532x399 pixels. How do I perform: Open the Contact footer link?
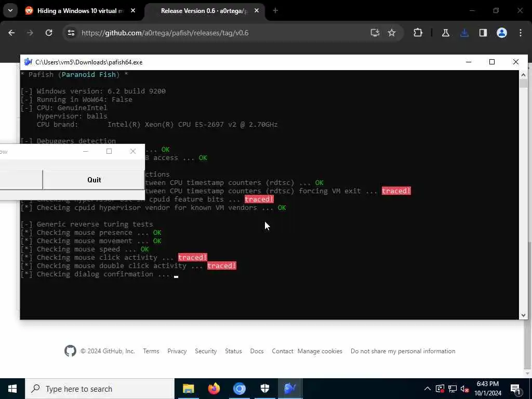point(282,351)
